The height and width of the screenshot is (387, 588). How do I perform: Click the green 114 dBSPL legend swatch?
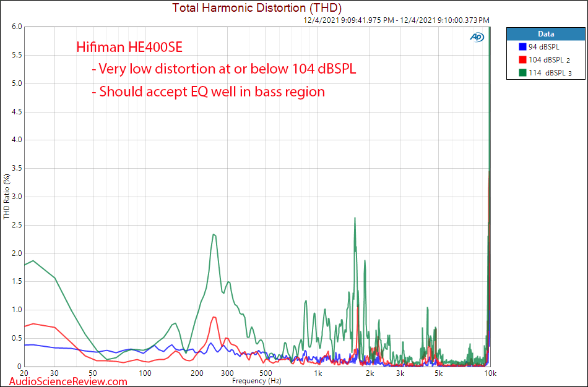click(x=522, y=72)
